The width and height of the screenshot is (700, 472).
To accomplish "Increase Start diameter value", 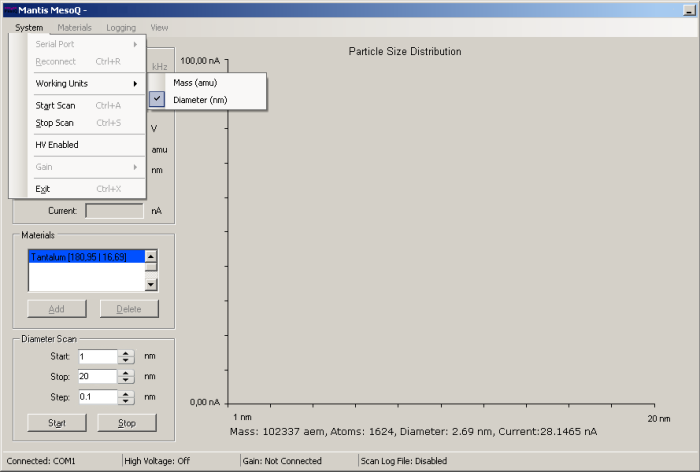I will 126,353.
